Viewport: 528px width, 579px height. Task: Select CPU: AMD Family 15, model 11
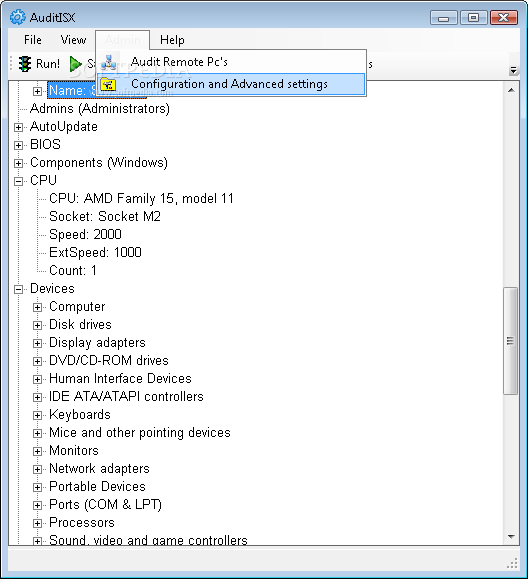[141, 199]
